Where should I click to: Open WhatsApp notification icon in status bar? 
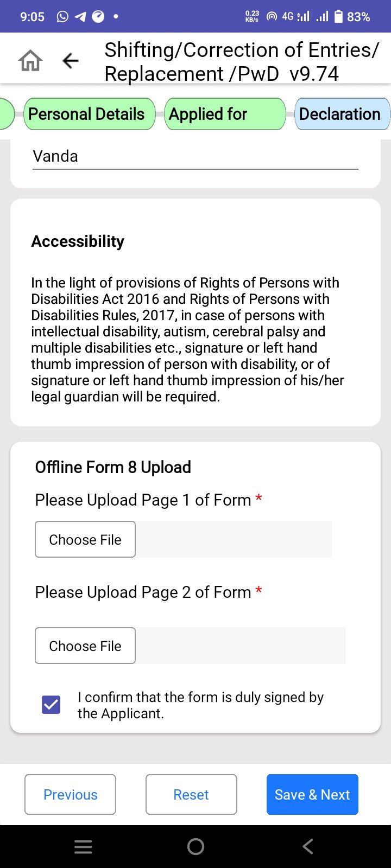[62, 17]
